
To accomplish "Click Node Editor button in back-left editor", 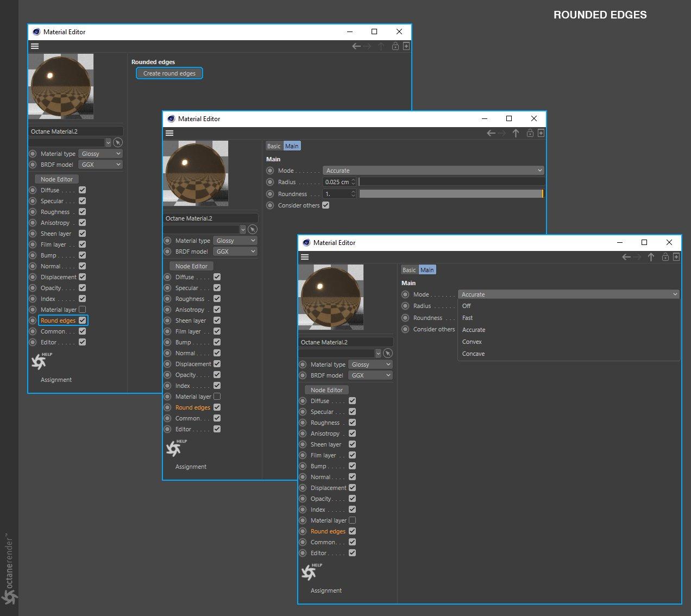I will (x=56, y=179).
